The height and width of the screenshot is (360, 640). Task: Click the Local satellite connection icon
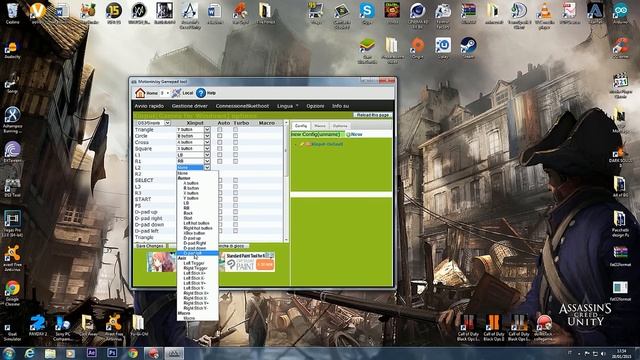[176, 93]
